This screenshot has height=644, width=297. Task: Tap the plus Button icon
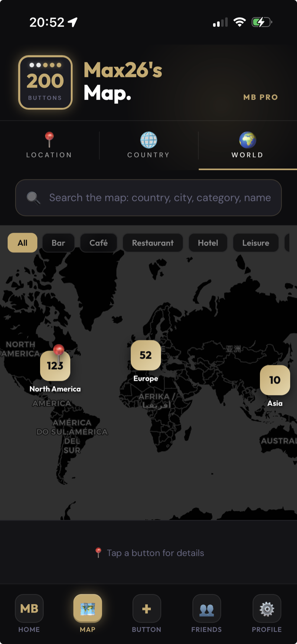[x=147, y=608]
